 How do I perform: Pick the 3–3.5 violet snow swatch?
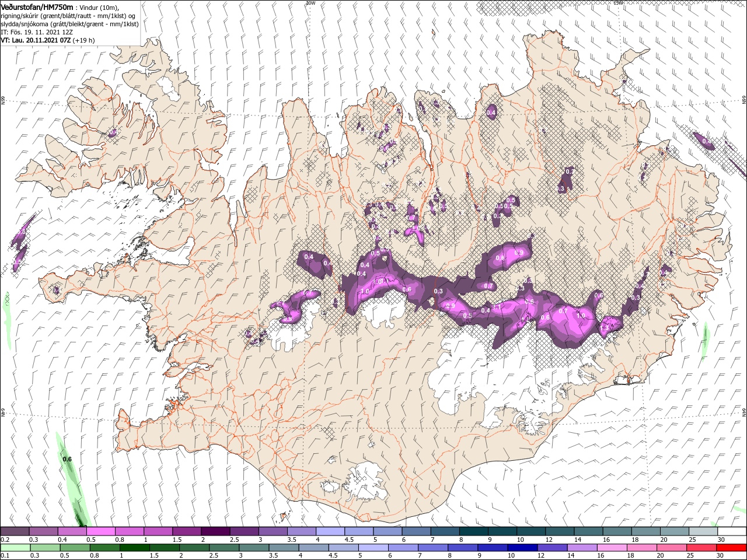273,531
